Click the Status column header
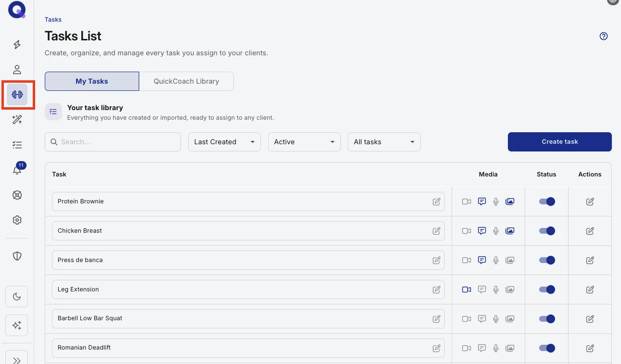Viewport: 621px width, 364px height. pyautogui.click(x=546, y=175)
